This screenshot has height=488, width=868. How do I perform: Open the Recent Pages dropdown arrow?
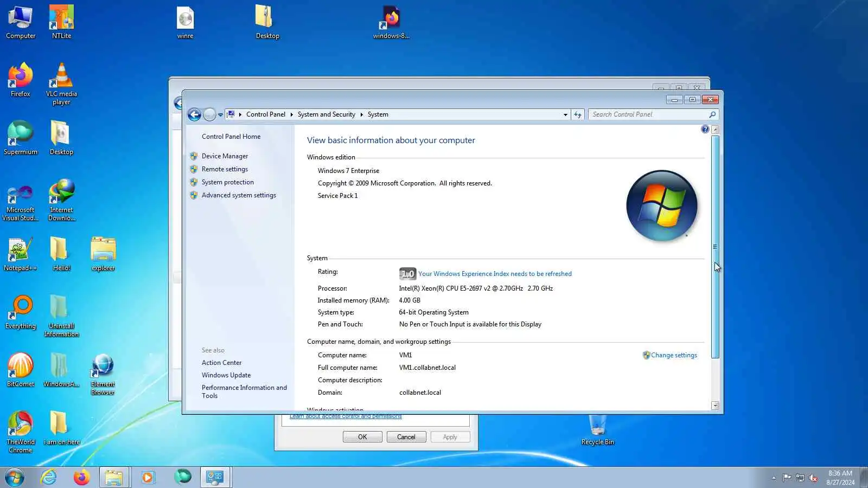pos(220,115)
